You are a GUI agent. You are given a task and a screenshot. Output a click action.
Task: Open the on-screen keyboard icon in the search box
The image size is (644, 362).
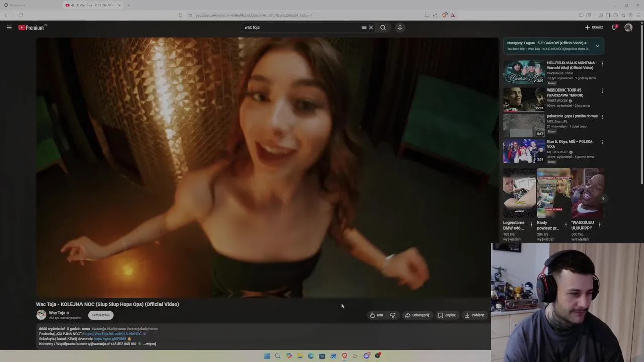pos(364,27)
